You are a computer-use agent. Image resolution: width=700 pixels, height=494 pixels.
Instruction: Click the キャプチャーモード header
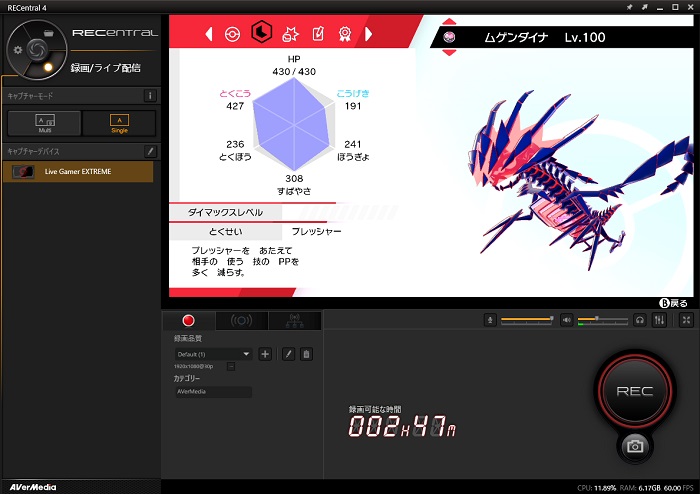[30, 96]
